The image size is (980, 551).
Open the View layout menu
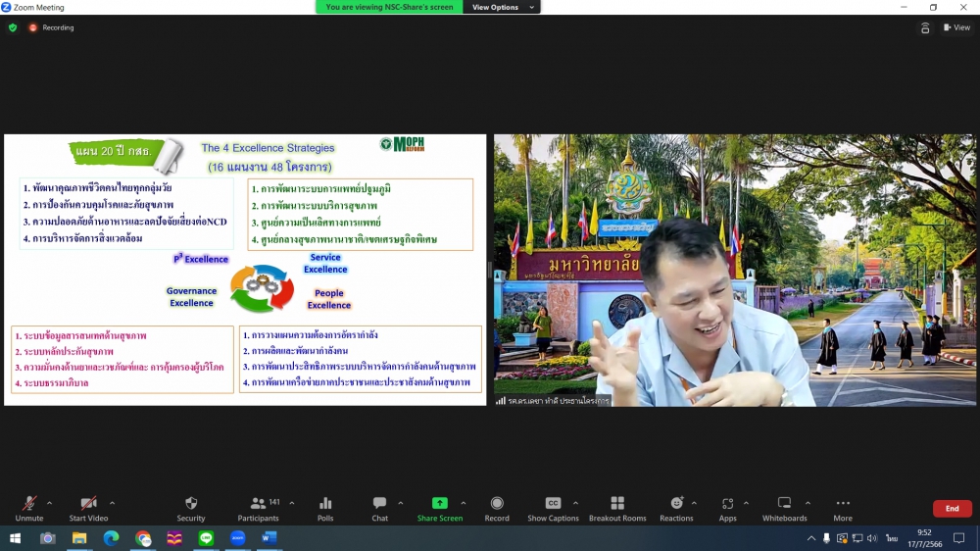point(956,27)
